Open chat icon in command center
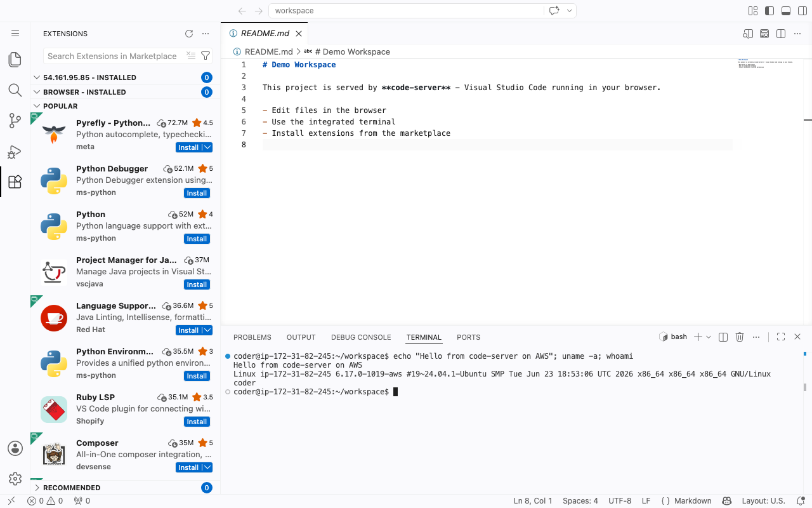The image size is (812, 508). (554, 11)
